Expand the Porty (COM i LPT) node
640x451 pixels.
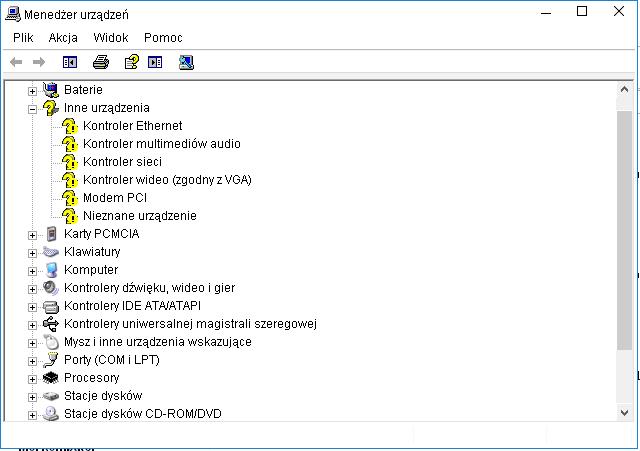pyautogui.click(x=32, y=361)
